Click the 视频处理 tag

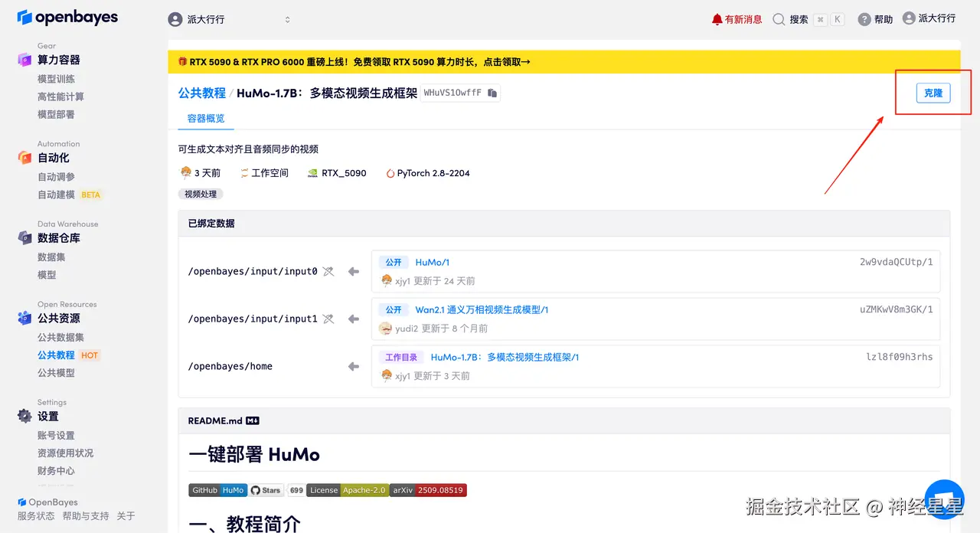(x=201, y=194)
